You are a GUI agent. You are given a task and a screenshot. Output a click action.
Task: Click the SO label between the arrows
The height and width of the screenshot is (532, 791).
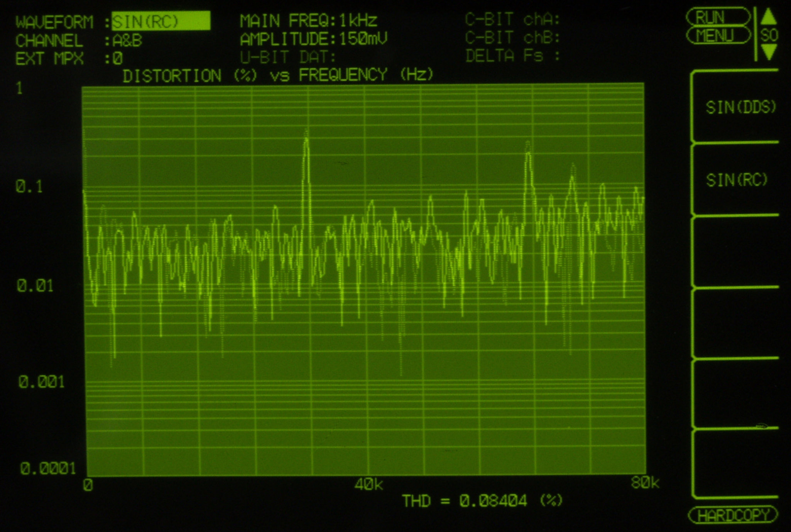coord(769,35)
